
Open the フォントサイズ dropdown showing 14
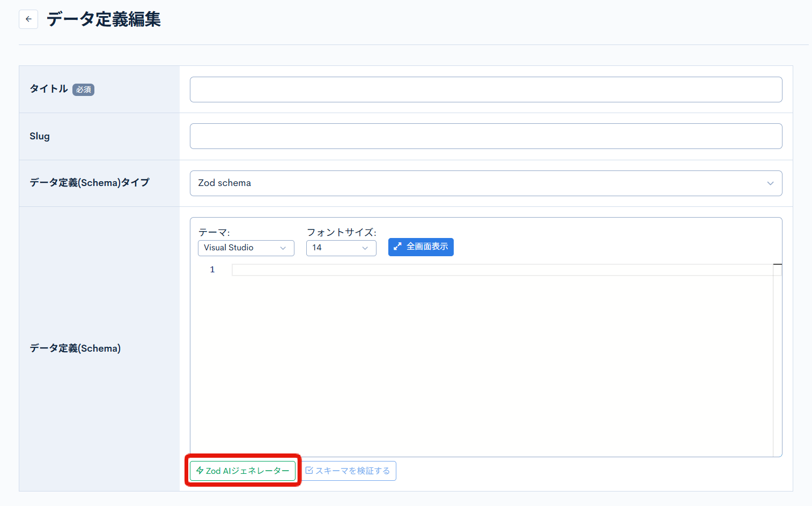341,248
